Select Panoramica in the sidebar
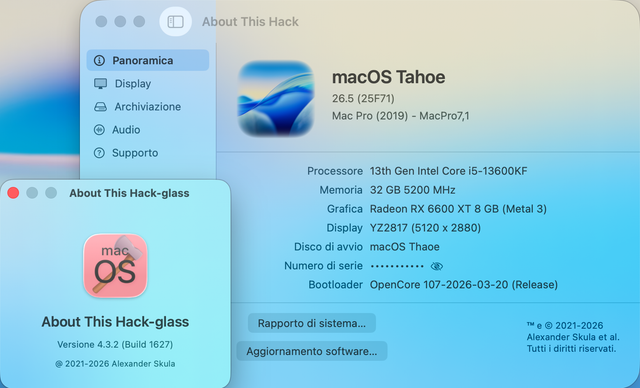The width and height of the screenshot is (640, 388). tap(148, 60)
